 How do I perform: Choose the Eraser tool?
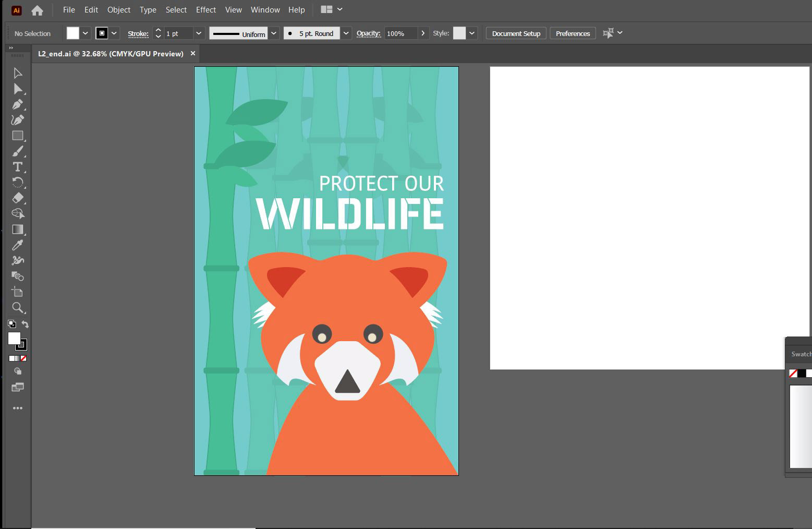coord(18,198)
